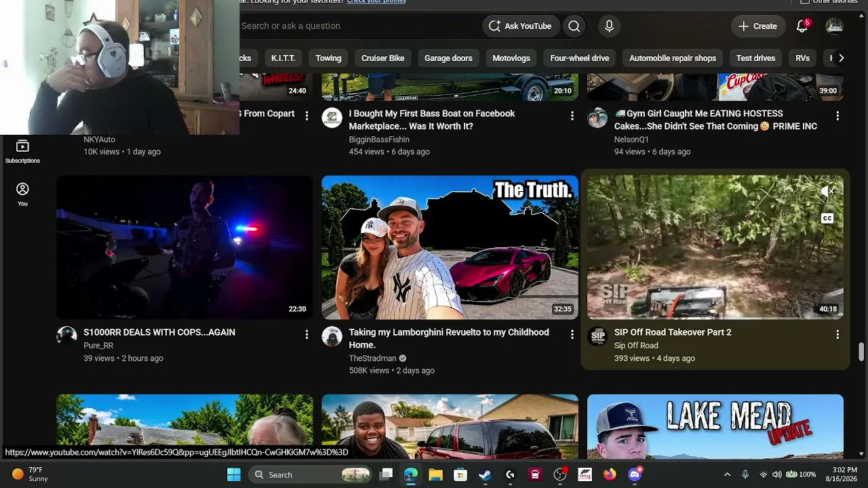
Task: Click the Ask YouTube button
Action: point(521,26)
